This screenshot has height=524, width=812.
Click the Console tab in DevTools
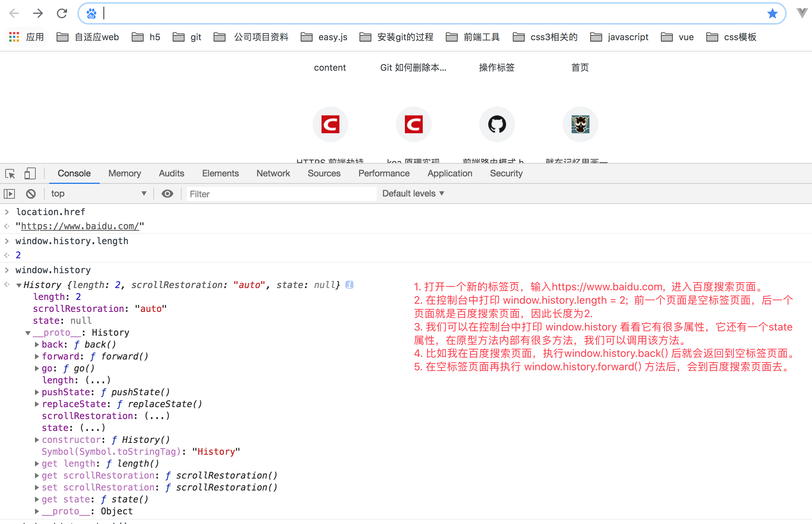[74, 173]
